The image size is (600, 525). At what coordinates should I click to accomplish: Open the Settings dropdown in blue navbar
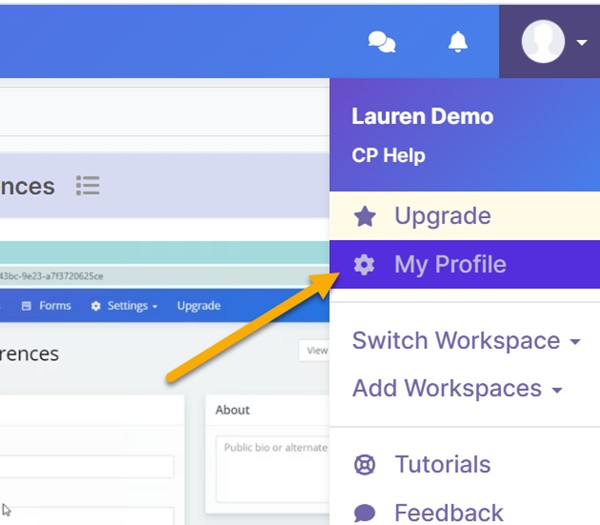pyautogui.click(x=126, y=306)
